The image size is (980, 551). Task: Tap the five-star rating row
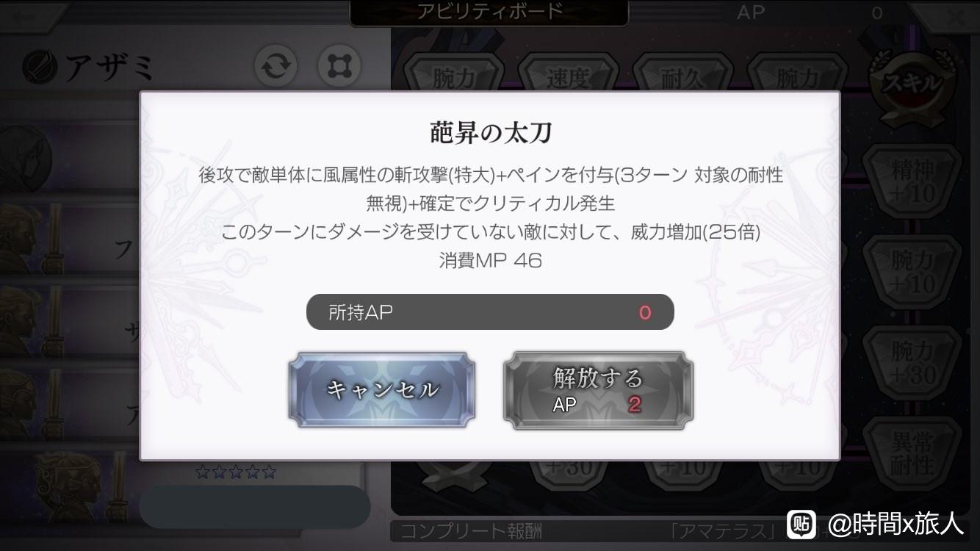[x=235, y=472]
